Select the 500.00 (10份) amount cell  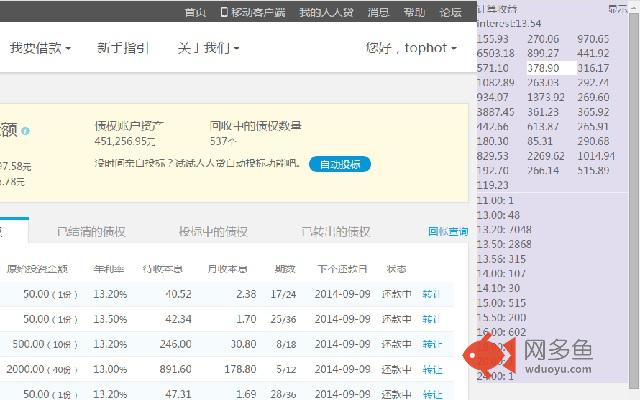(45, 344)
